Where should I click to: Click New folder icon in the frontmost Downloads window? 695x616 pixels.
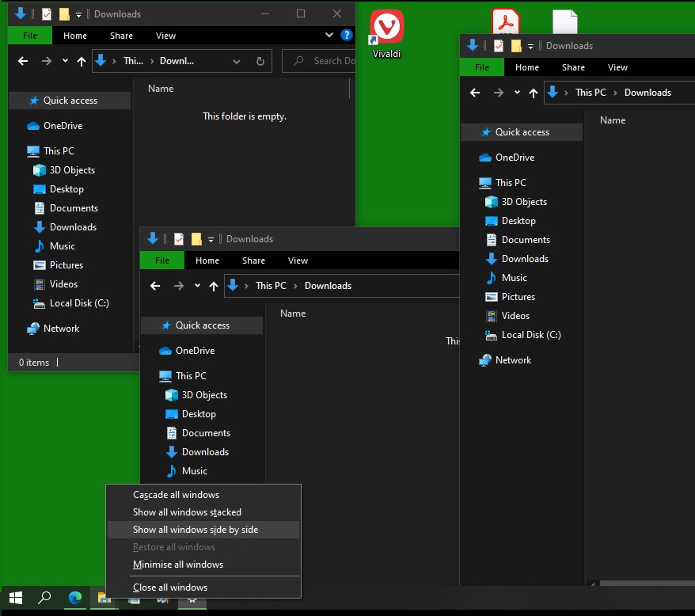[516, 46]
